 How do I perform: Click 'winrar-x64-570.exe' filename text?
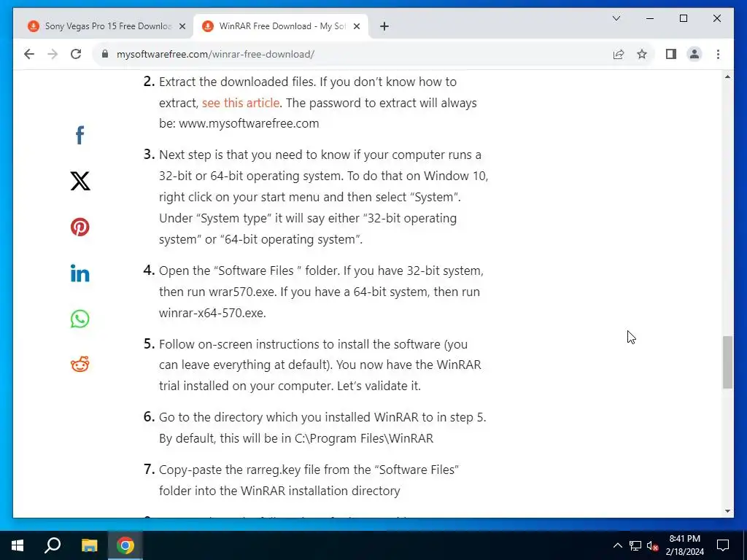tap(212, 313)
